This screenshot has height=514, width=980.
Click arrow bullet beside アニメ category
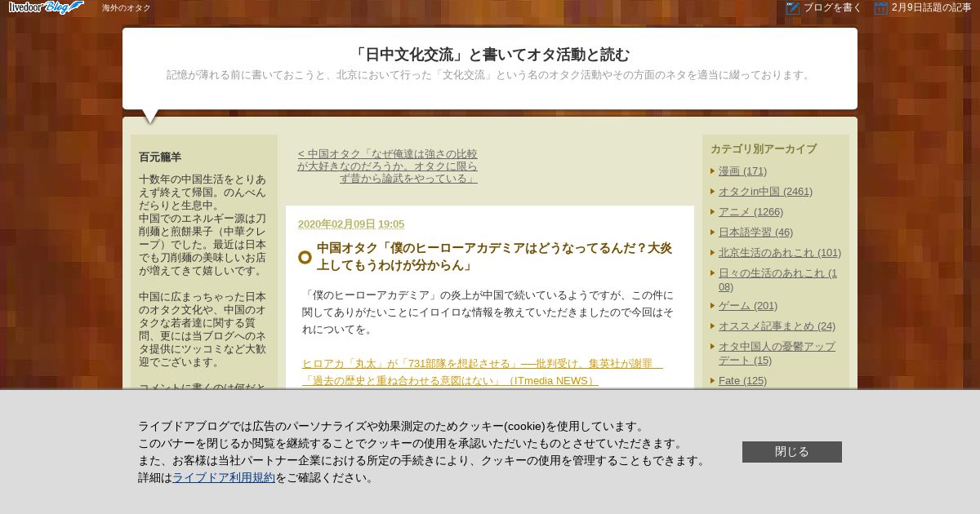[713, 212]
